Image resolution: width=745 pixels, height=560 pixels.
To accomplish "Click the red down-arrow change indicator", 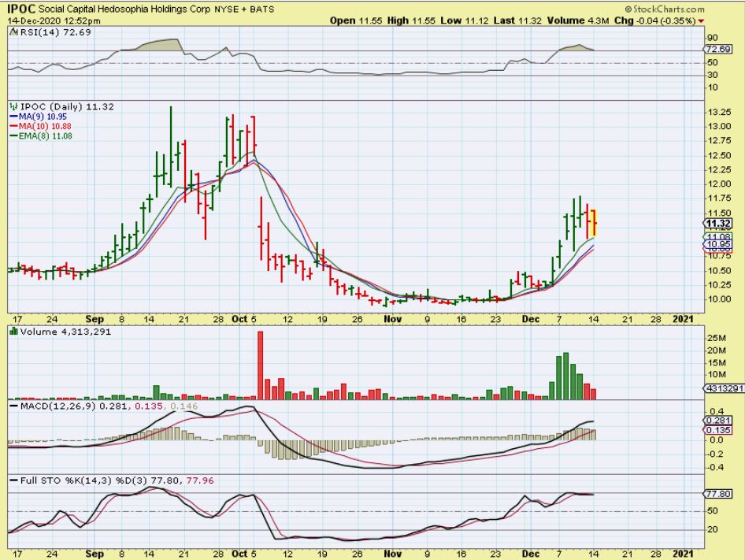I will pos(701,21).
